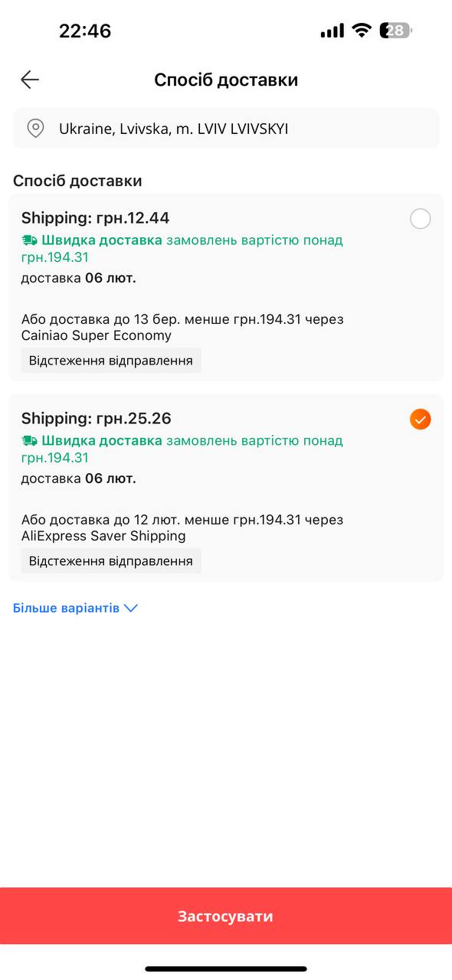
Task: Open Більше варіантів link
Action: tap(67, 608)
